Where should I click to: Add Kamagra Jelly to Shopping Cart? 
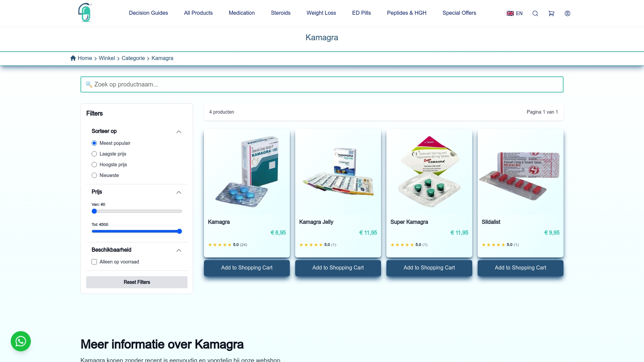click(x=338, y=268)
